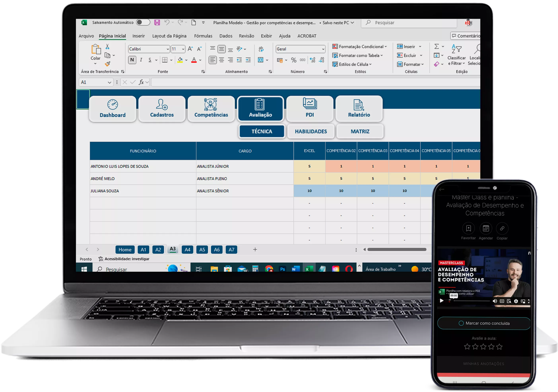This screenshot has width=558, height=392.
Task: Click the Borders icon
Action: pyautogui.click(x=165, y=60)
